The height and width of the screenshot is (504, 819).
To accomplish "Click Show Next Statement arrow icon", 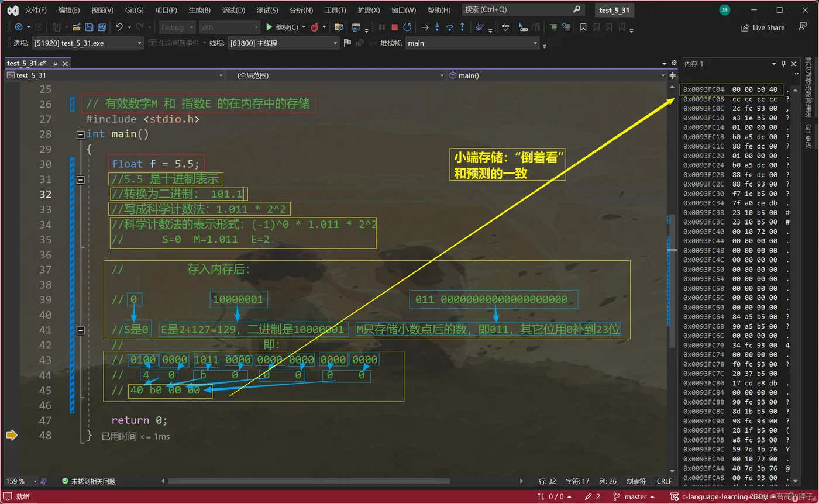I will [x=425, y=27].
